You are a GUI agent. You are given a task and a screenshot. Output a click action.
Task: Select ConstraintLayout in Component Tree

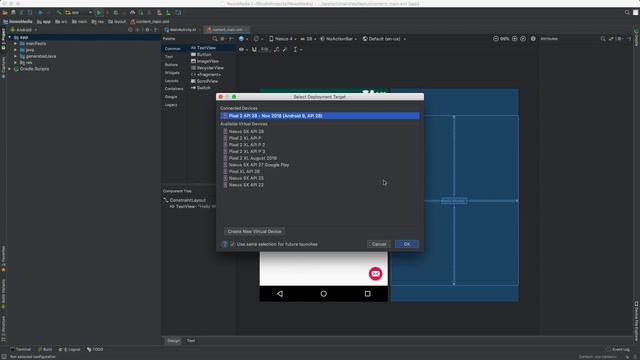tap(187, 200)
